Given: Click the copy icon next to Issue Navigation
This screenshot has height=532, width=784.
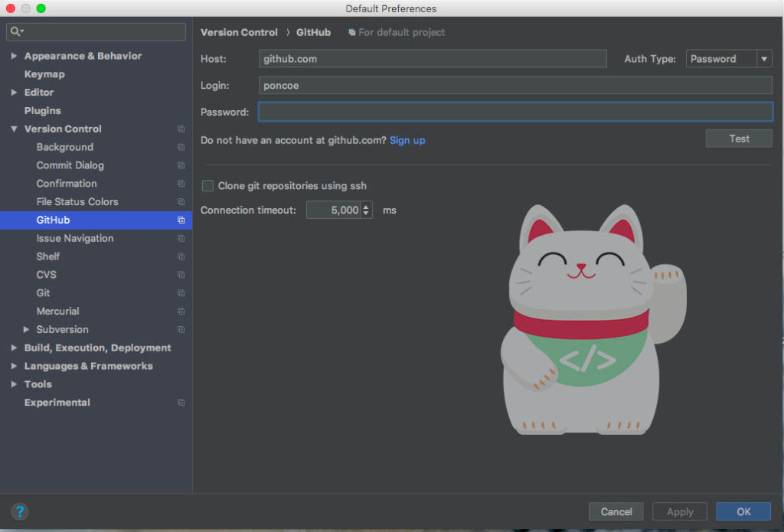Looking at the screenshot, I should [181, 239].
